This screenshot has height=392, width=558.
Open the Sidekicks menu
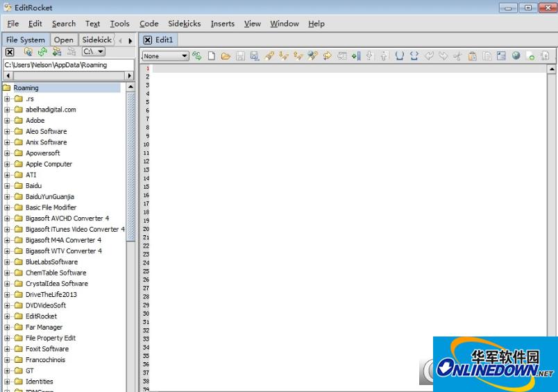click(x=184, y=24)
